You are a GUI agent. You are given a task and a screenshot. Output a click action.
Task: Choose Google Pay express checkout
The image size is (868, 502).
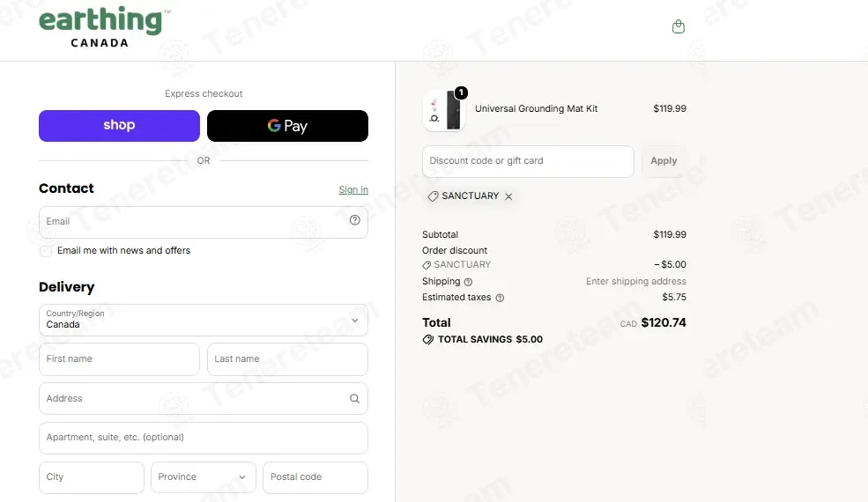287,126
